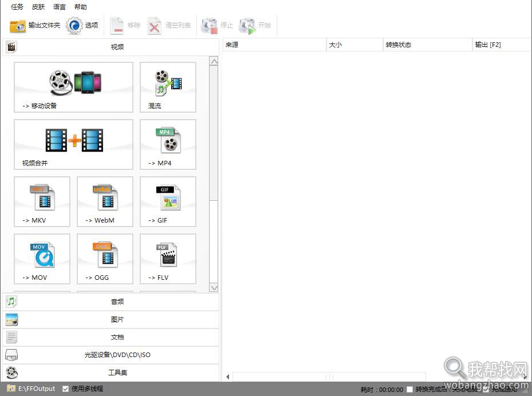Click the 转换状态 column header

tap(428, 45)
